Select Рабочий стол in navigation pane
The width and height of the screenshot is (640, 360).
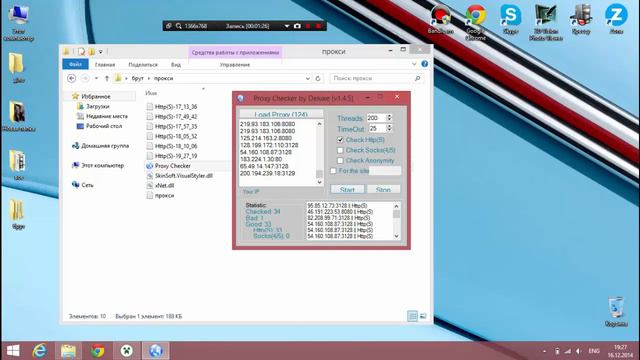click(104, 126)
